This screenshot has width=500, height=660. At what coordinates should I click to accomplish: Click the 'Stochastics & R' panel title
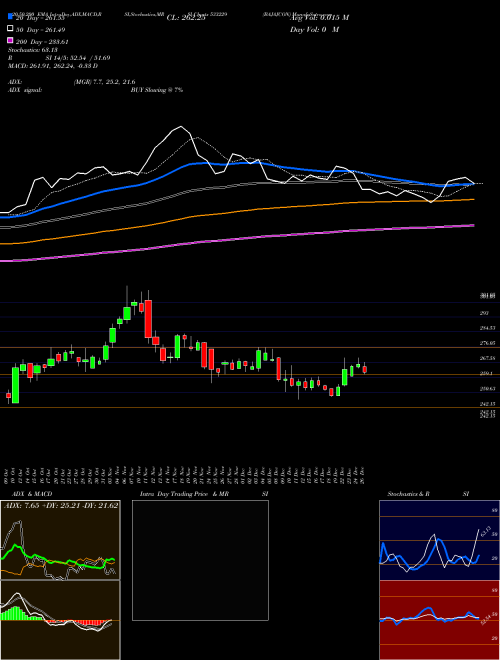click(409, 494)
